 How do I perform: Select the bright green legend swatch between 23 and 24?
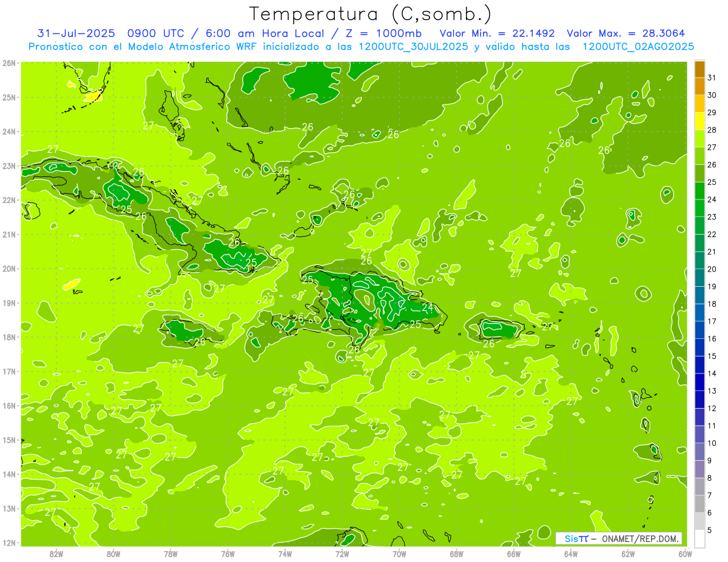pos(699,208)
